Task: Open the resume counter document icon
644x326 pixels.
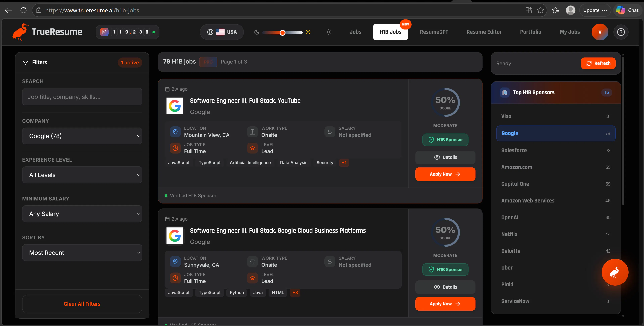Action: click(104, 32)
